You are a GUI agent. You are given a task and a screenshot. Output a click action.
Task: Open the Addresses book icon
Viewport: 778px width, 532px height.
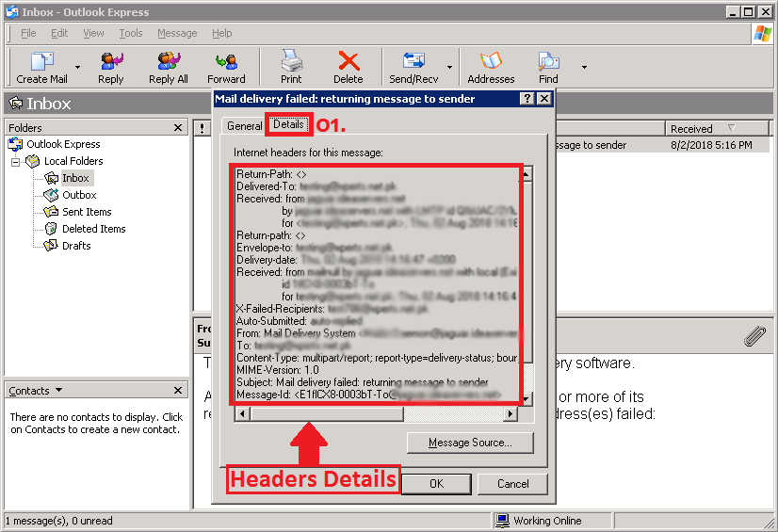[x=491, y=61]
